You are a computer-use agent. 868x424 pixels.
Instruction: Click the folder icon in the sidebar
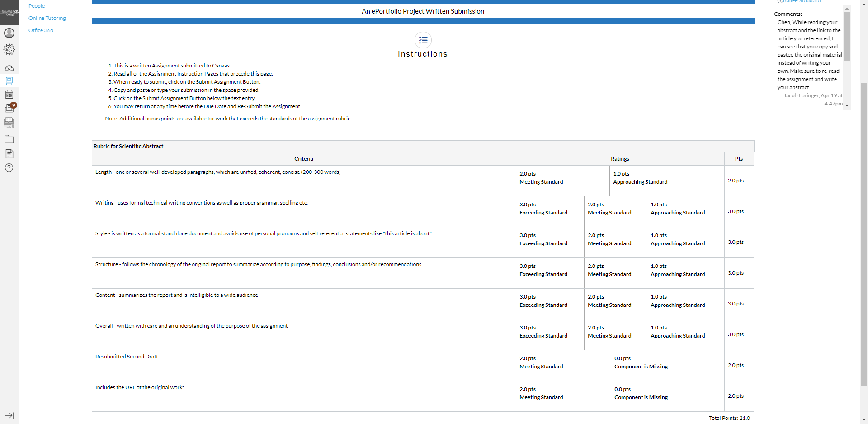[x=9, y=139]
